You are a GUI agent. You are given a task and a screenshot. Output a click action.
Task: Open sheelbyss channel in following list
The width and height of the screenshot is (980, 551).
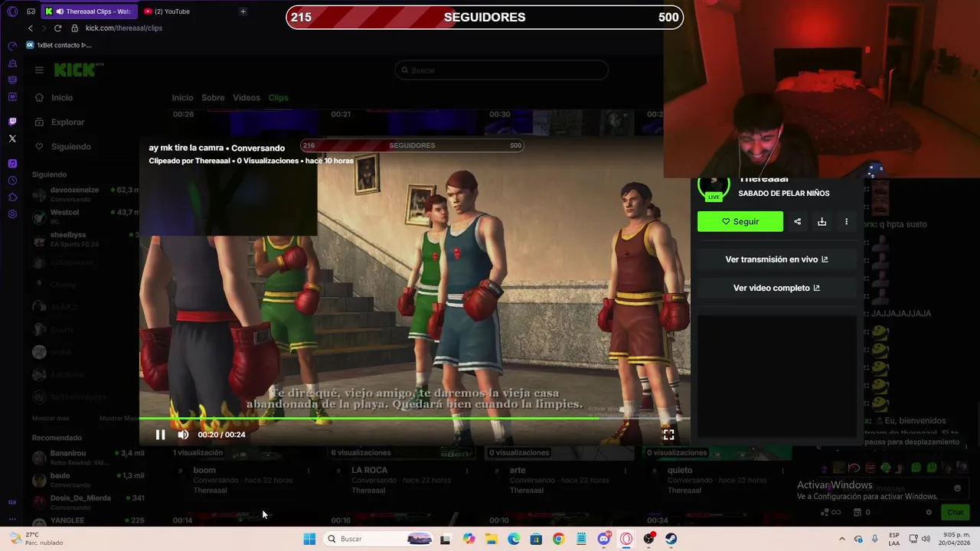tap(84, 239)
